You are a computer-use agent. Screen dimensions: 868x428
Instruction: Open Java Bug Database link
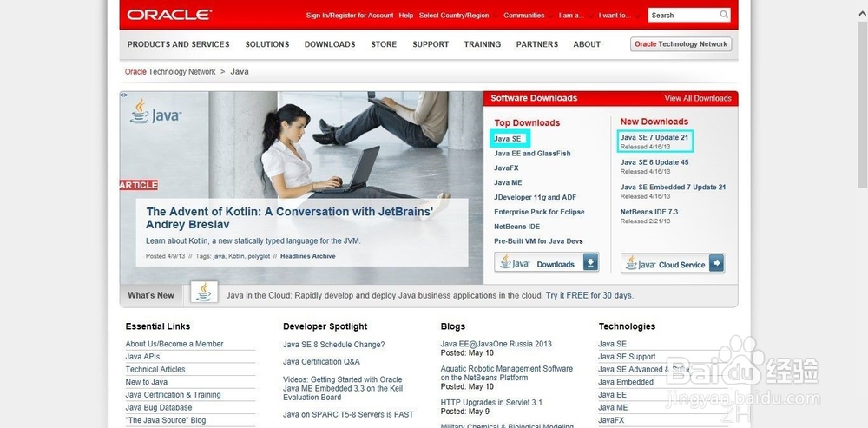coord(158,407)
